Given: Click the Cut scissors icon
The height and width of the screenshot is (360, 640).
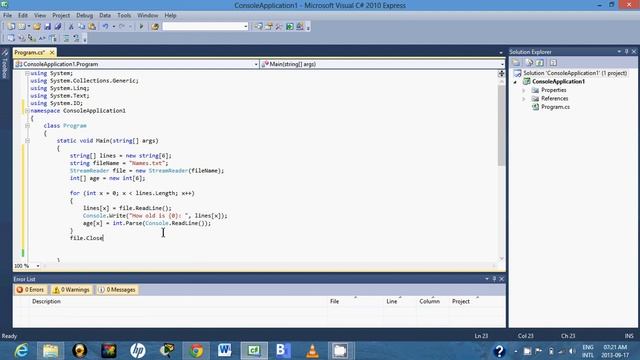Looking at the screenshot, I should point(71,27).
